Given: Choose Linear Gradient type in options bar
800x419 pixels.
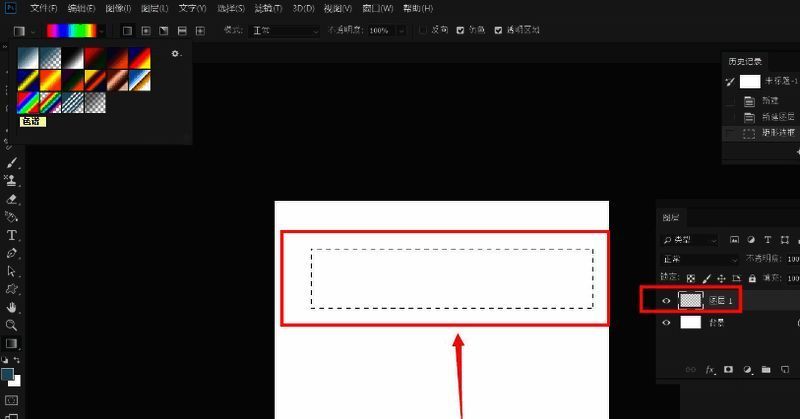Looking at the screenshot, I should pyautogui.click(x=127, y=31).
